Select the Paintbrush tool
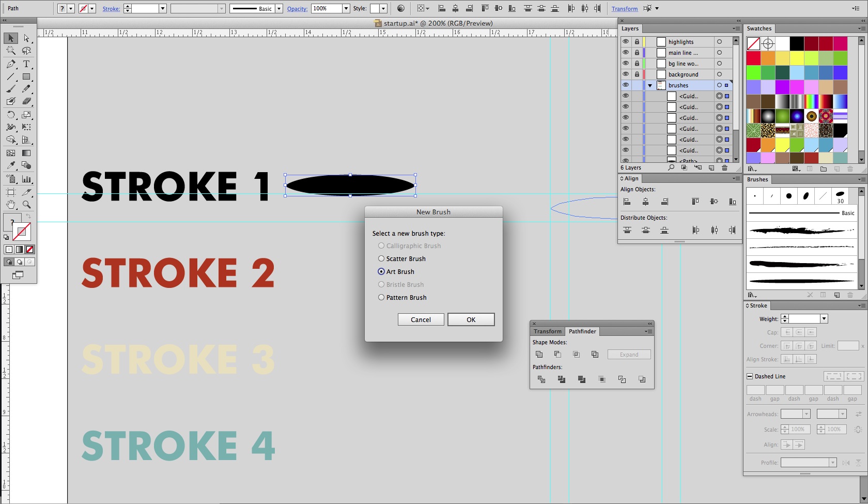This screenshot has width=868, height=504. 11,89
